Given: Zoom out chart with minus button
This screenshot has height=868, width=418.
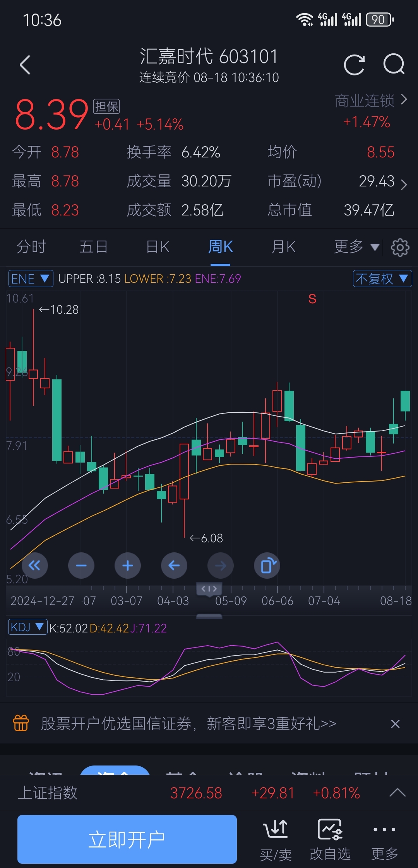Looking at the screenshot, I should tap(81, 566).
